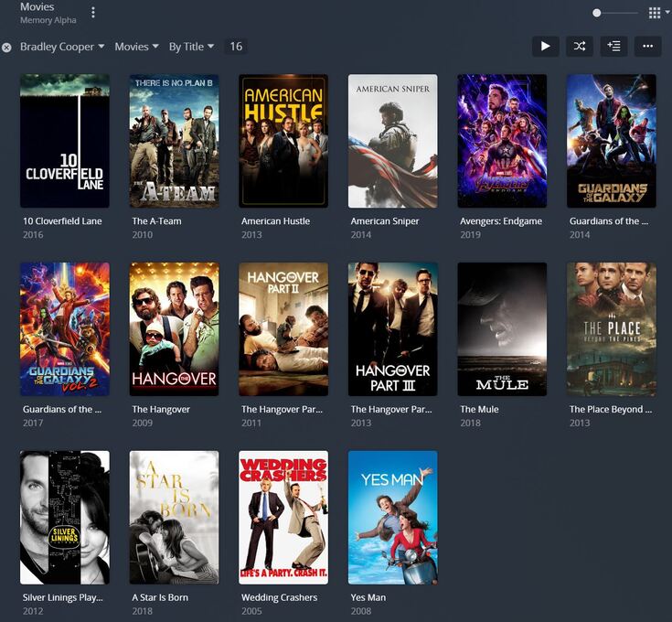Click the year 2010 under The A-Team
The width and height of the screenshot is (672, 622).
143,235
